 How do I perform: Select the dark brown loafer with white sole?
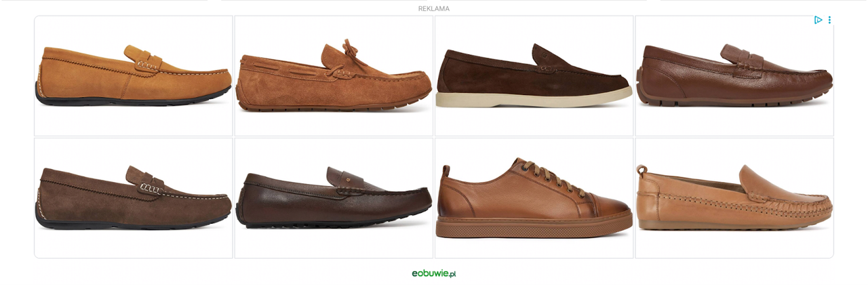tap(534, 76)
